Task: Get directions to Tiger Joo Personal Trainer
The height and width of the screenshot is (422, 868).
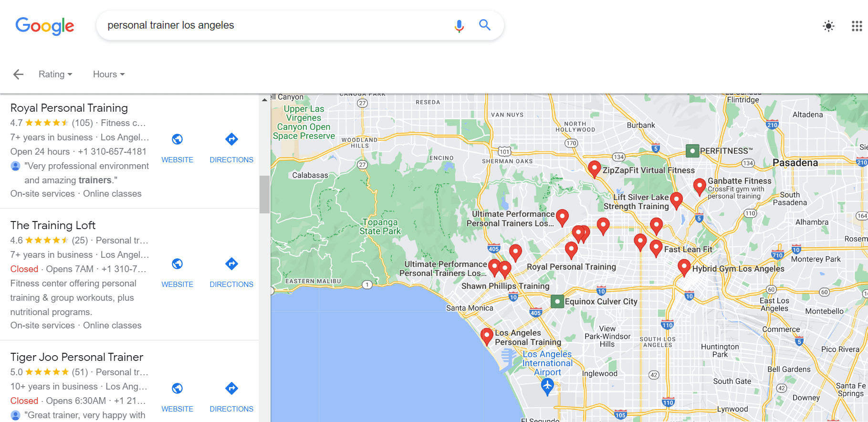Action: click(x=231, y=389)
